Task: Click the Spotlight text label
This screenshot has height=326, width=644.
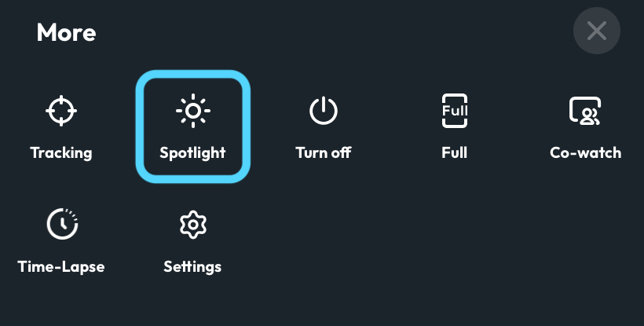Action: (192, 152)
